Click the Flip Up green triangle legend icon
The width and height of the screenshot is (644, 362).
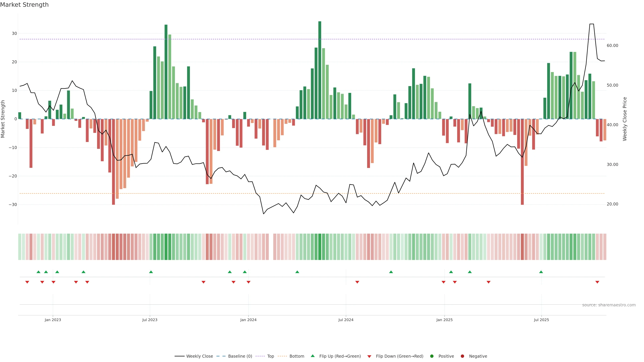(312, 356)
